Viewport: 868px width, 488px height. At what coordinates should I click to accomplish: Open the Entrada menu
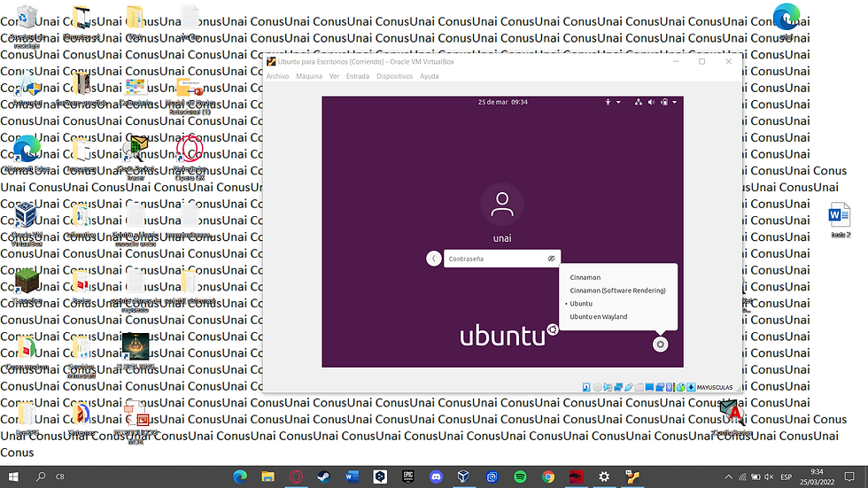coord(358,76)
